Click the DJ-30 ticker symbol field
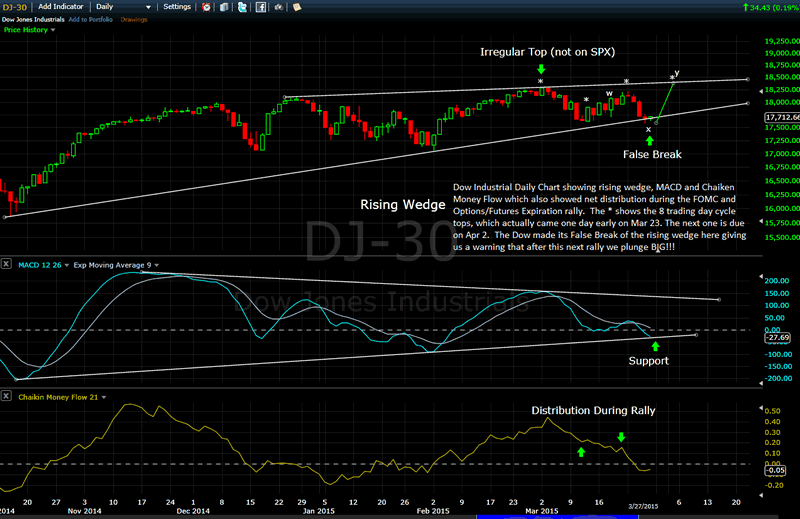Image resolution: width=800 pixels, height=519 pixels. (14, 7)
